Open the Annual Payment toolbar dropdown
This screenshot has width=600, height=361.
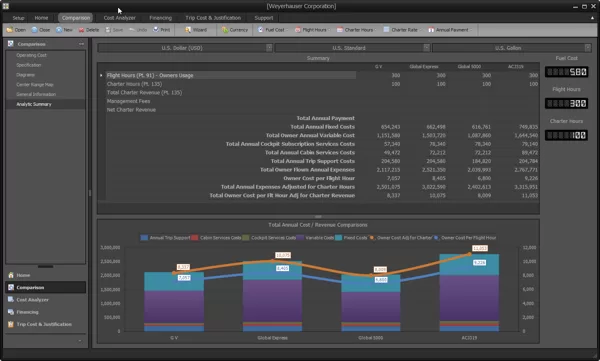click(450, 30)
